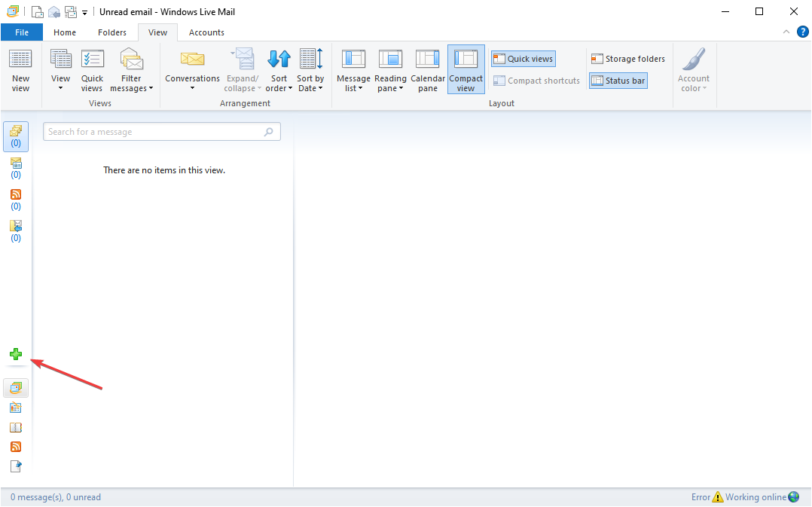
Task: Switch to the Home tab
Action: point(65,32)
